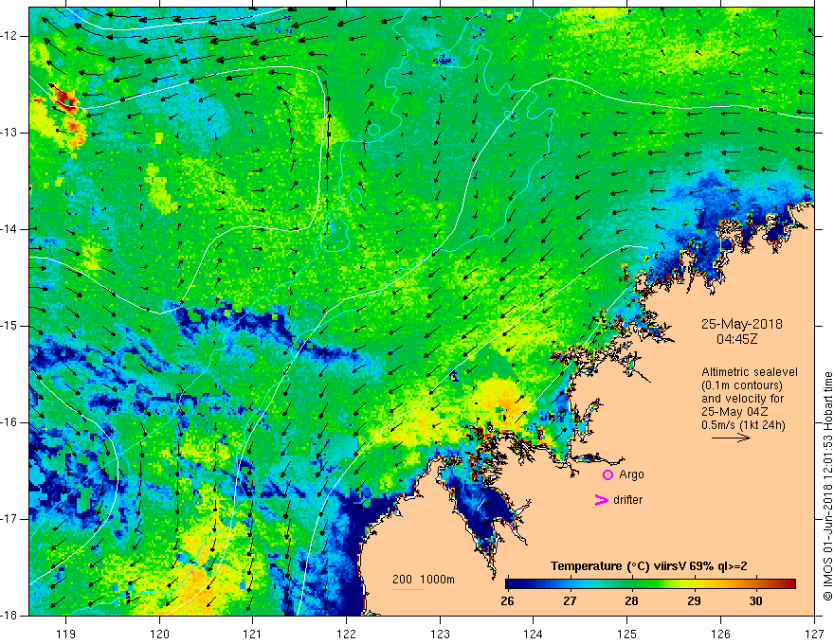
Task: Click the latitude axis label -14
Action: (9, 229)
